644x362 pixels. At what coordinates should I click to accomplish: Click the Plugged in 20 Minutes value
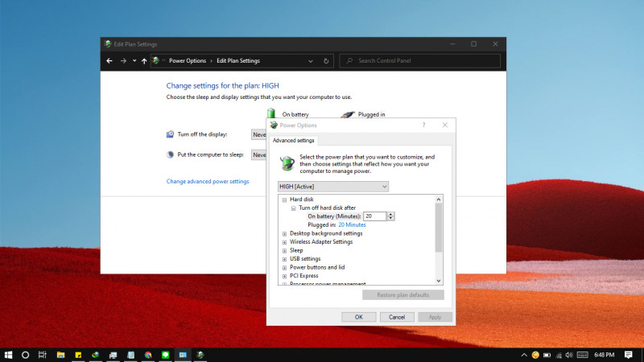click(352, 225)
